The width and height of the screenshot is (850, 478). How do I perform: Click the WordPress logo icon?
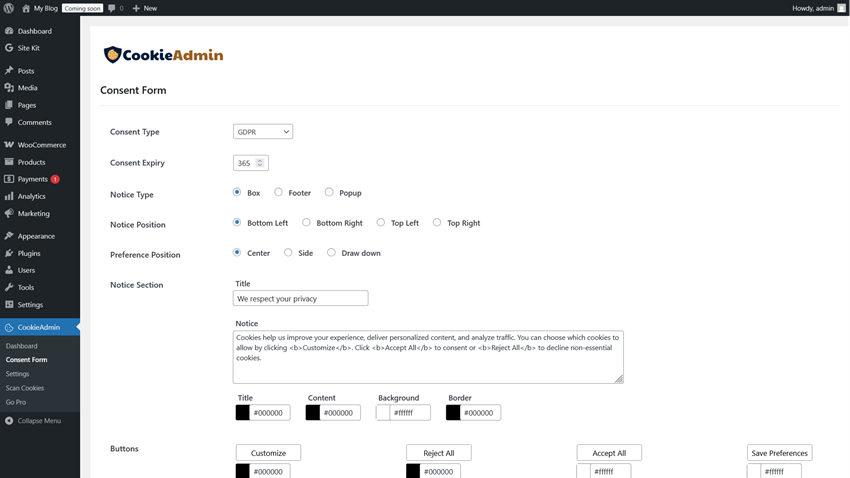tap(9, 8)
